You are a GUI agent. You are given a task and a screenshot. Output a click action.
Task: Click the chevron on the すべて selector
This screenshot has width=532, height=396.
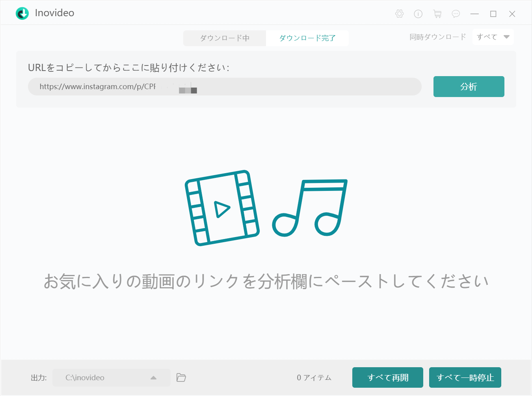click(x=506, y=37)
